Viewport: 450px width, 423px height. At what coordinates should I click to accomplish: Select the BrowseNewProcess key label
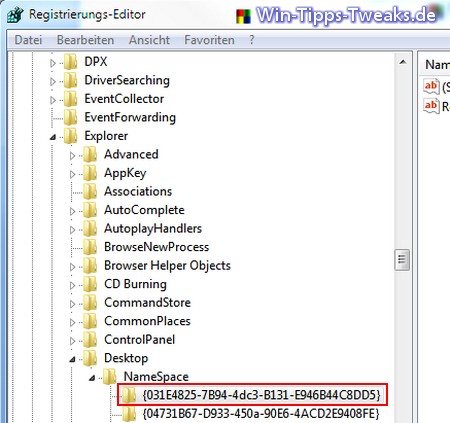156,247
